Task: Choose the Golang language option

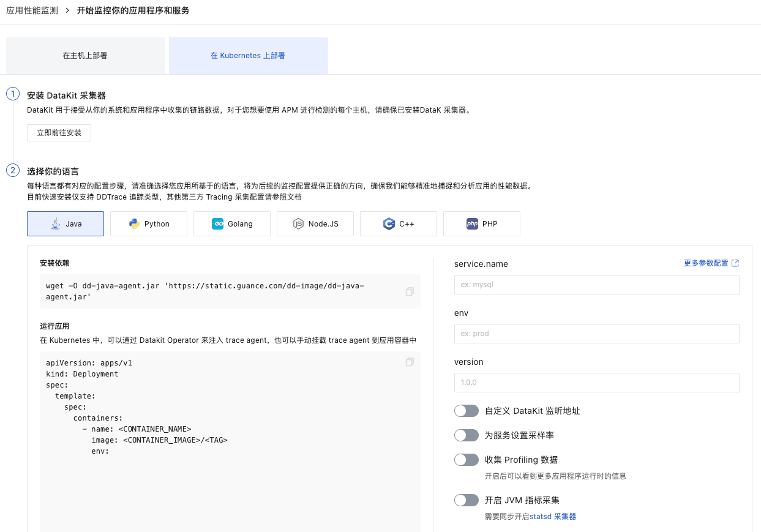Action: [232, 224]
